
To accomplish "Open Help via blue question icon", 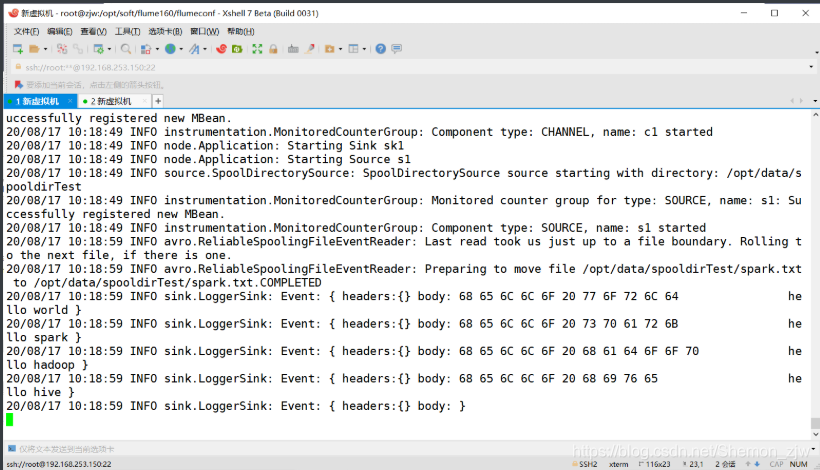I will tap(381, 49).
